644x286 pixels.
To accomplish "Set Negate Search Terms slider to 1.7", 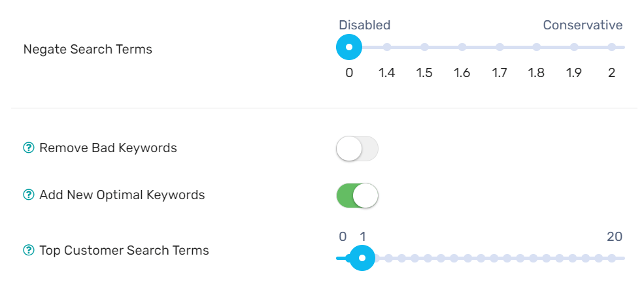I will 500,47.
